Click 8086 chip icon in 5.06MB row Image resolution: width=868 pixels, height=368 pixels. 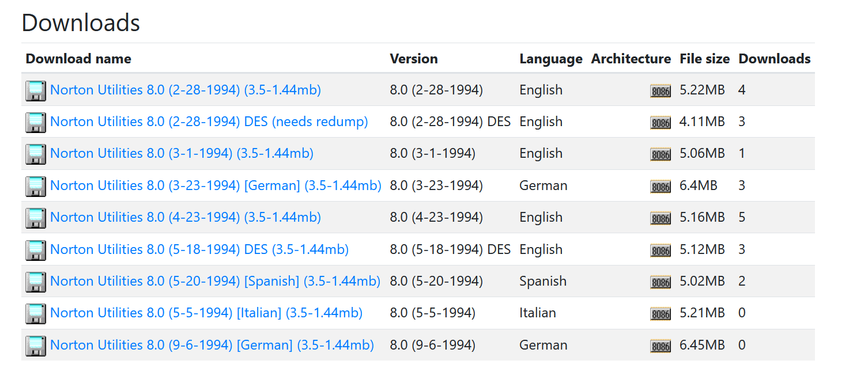661,154
